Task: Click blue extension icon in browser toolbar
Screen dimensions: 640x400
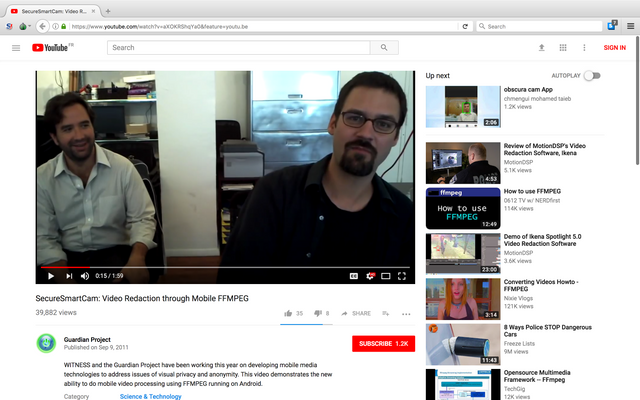Action: point(612,26)
